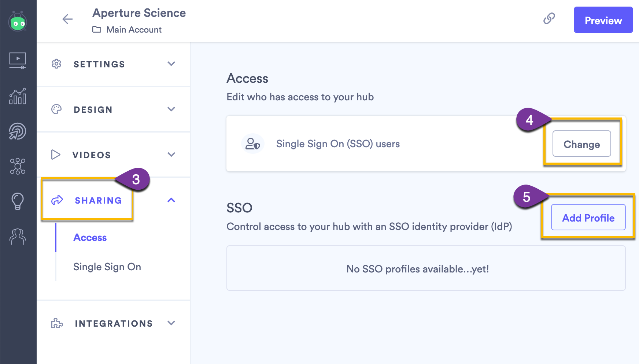This screenshot has width=639, height=364.
Task: Click the Add Profile button
Action: coord(588,217)
